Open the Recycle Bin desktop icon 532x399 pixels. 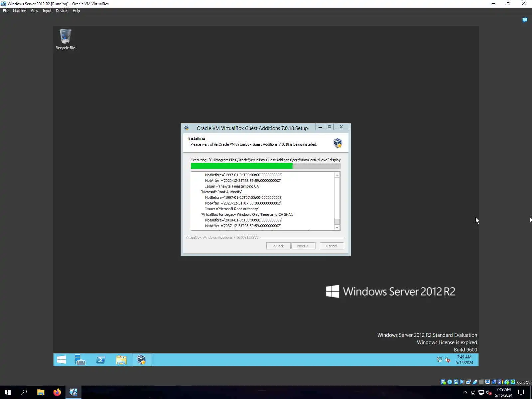[65, 39]
